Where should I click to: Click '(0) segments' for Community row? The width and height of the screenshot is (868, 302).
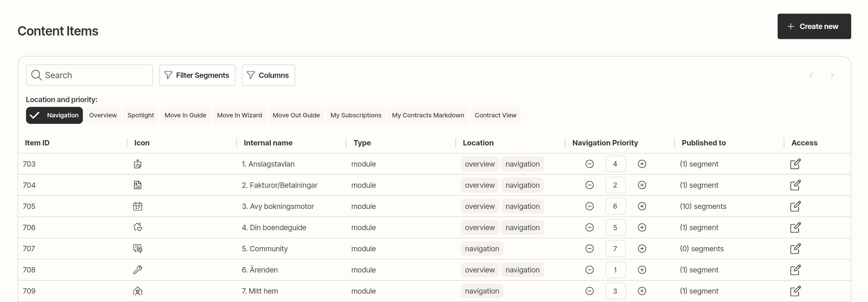coord(702,249)
